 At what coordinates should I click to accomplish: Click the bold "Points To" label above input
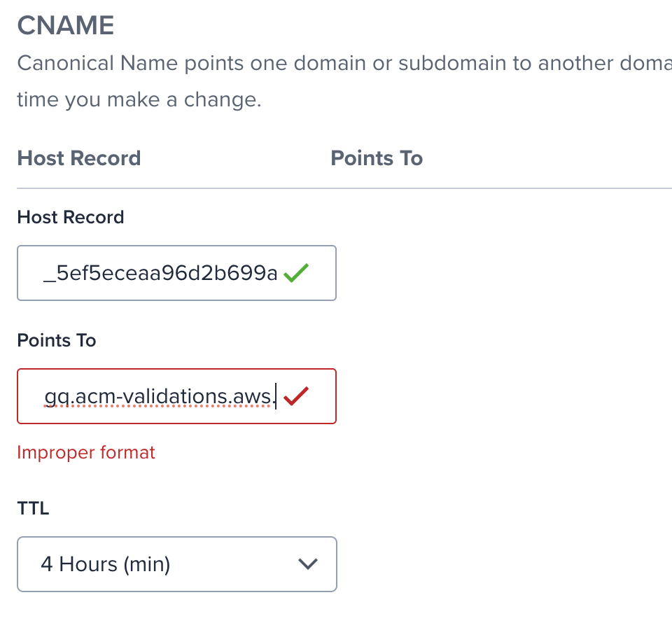coord(57,340)
